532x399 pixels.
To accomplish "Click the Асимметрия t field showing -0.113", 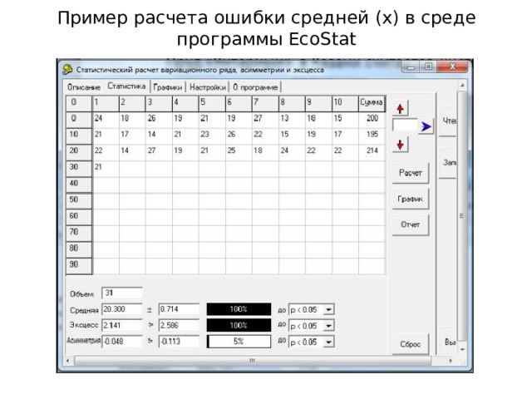I will click(x=179, y=342).
